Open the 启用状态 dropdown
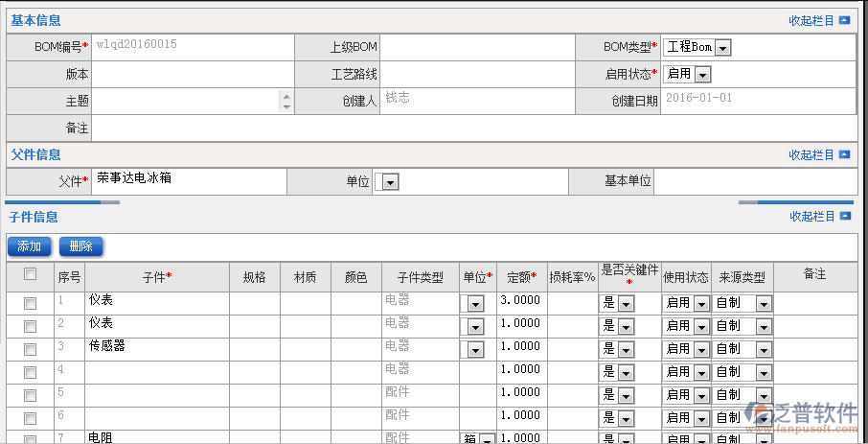 (702, 75)
